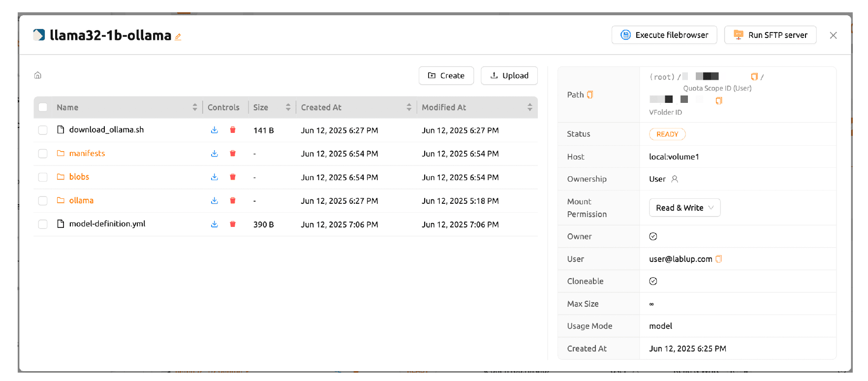Click the Owner check mark icon
This screenshot has width=868, height=381.
(x=653, y=236)
